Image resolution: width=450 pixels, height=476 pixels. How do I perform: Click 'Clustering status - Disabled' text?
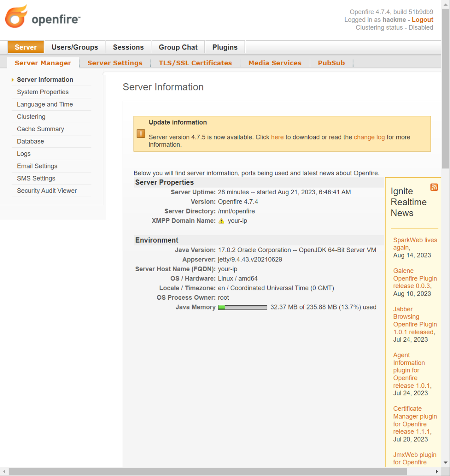click(x=394, y=28)
